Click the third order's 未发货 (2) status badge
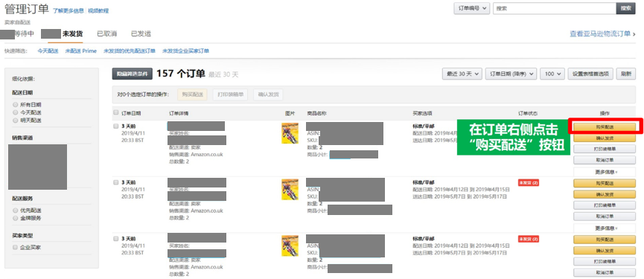 click(x=528, y=239)
